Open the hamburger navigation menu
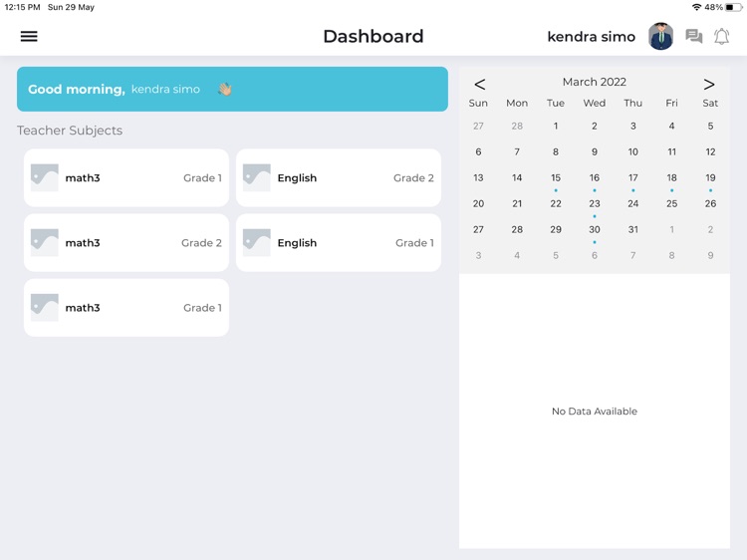Viewport: 747px width, 560px height. 29,36
